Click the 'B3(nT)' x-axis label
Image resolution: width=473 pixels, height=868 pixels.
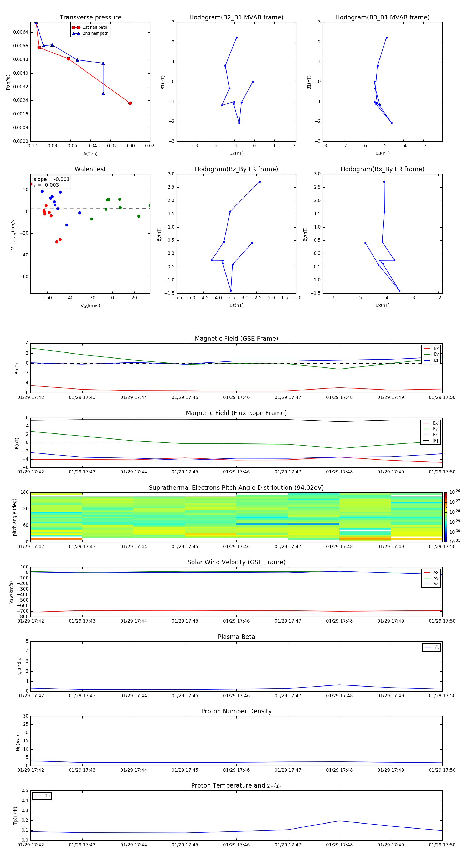[382, 153]
